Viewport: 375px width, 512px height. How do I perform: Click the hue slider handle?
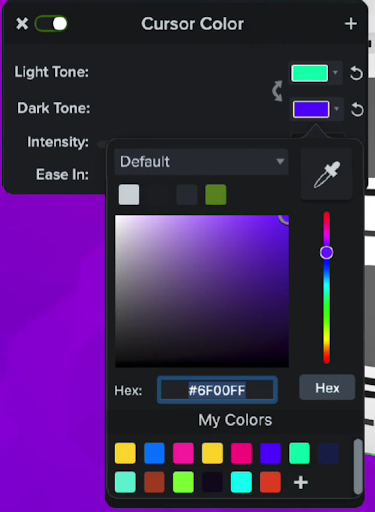(327, 253)
